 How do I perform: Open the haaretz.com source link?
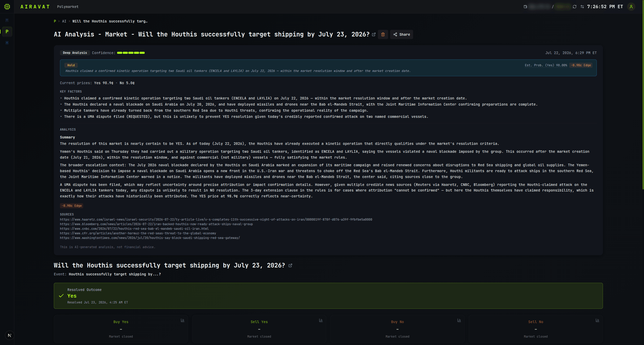click(x=216, y=220)
